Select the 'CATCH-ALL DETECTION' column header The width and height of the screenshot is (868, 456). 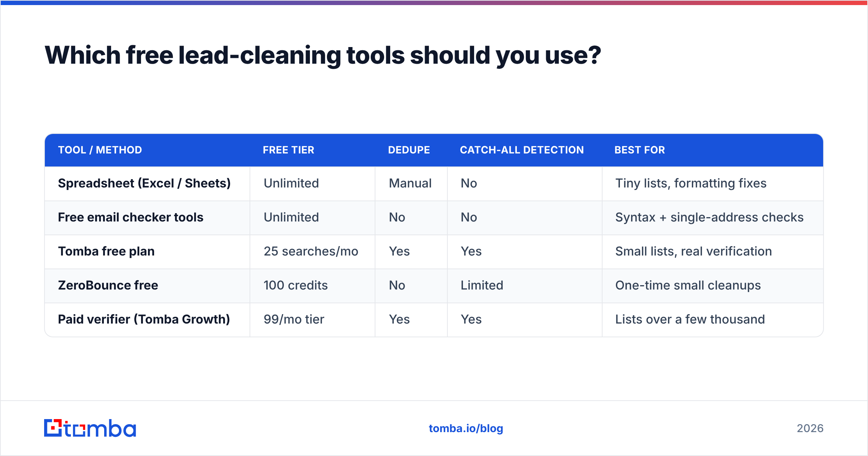pos(522,150)
